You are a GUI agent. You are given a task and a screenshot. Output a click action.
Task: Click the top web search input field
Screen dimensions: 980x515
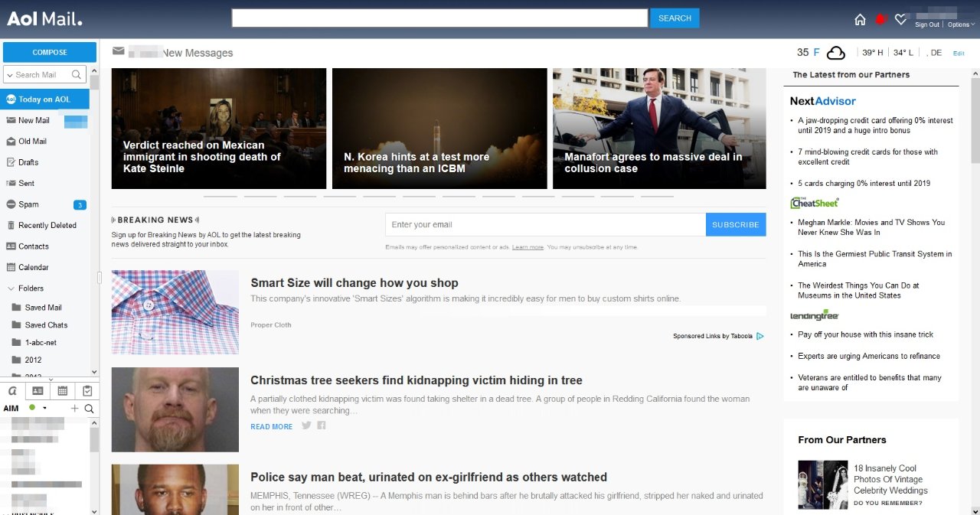[440, 18]
